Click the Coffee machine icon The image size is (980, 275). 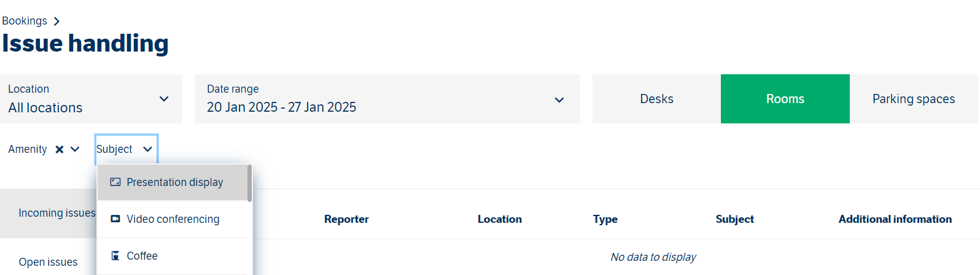[x=115, y=256]
